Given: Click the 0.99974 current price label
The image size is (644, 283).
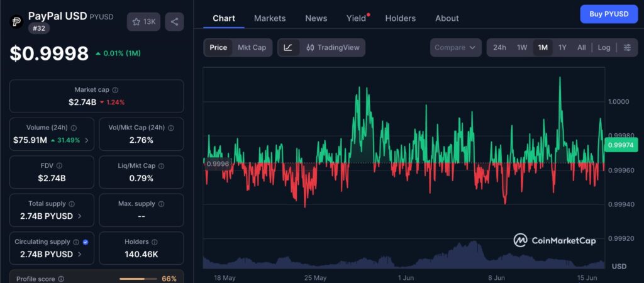Looking at the screenshot, I should (x=621, y=145).
